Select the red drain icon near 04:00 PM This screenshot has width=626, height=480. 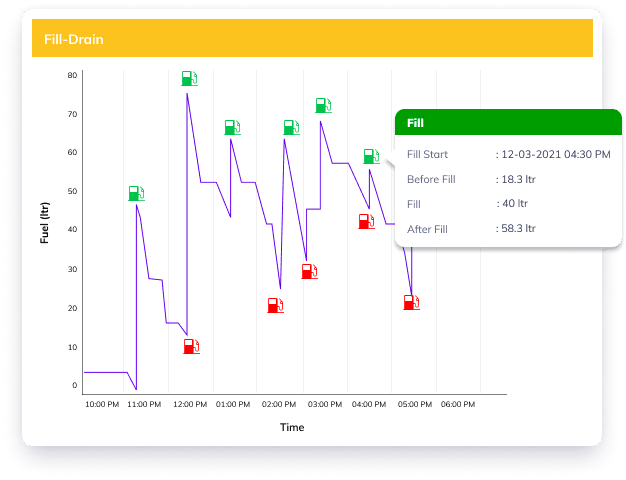point(367,221)
